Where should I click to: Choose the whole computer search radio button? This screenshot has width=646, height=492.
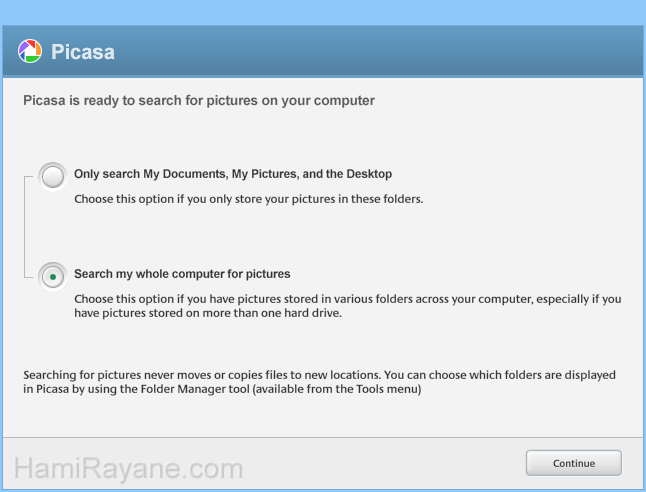[x=53, y=276]
